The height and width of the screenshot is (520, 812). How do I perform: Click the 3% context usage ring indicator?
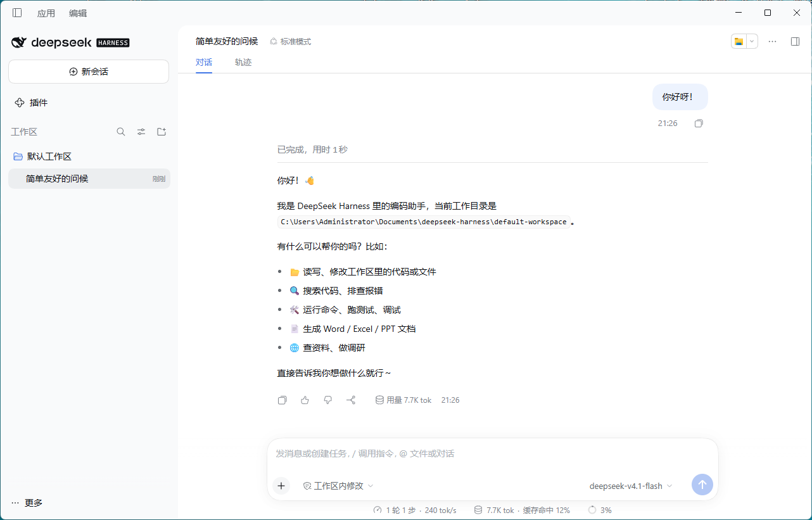point(600,510)
